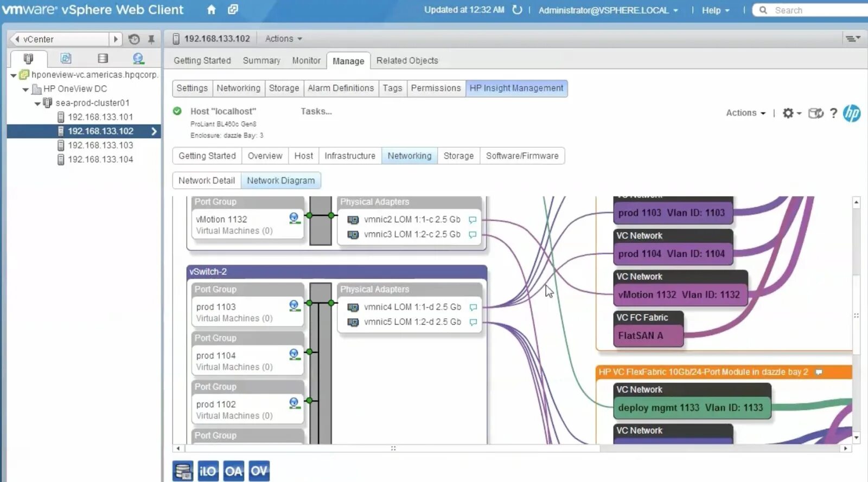Open FlexFabric module bay 2 comment icon
Image resolution: width=868 pixels, height=482 pixels.
click(819, 372)
